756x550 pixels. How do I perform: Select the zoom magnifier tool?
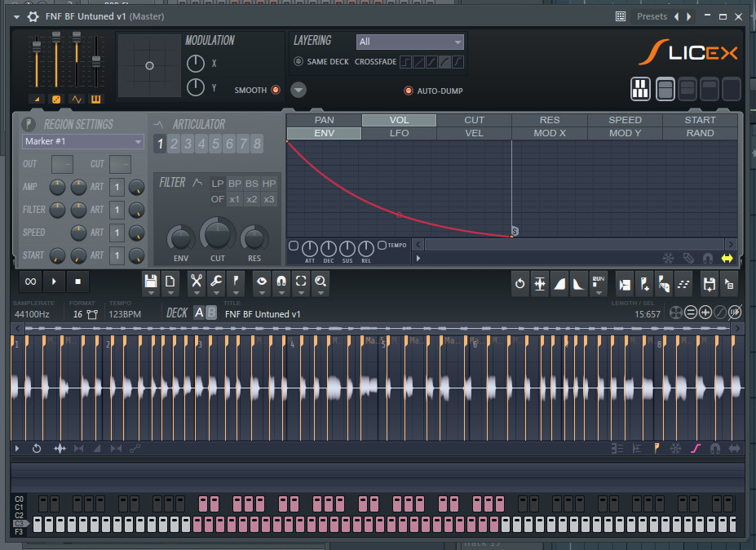[321, 282]
